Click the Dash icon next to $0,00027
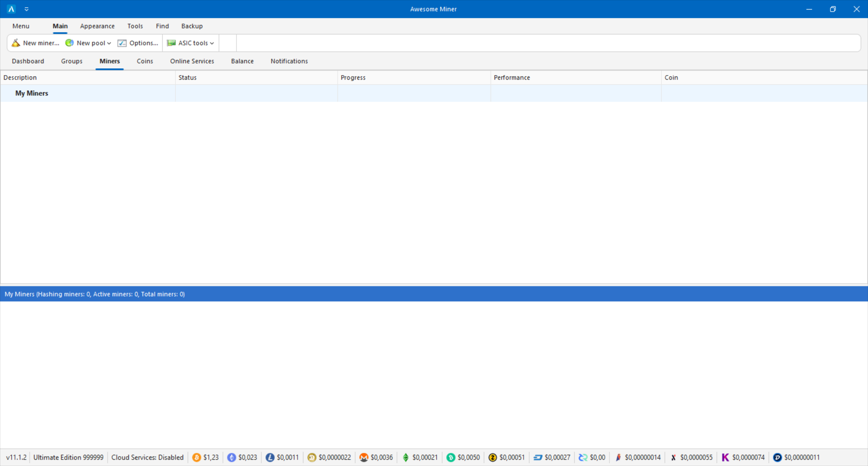Viewport: 868px width, 466px height. pyautogui.click(x=538, y=457)
